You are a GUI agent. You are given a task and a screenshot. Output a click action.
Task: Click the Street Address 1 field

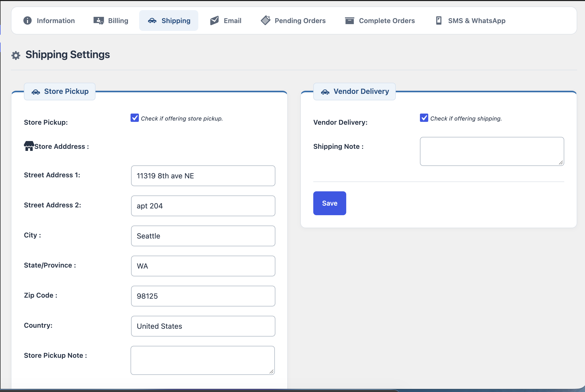coord(203,176)
